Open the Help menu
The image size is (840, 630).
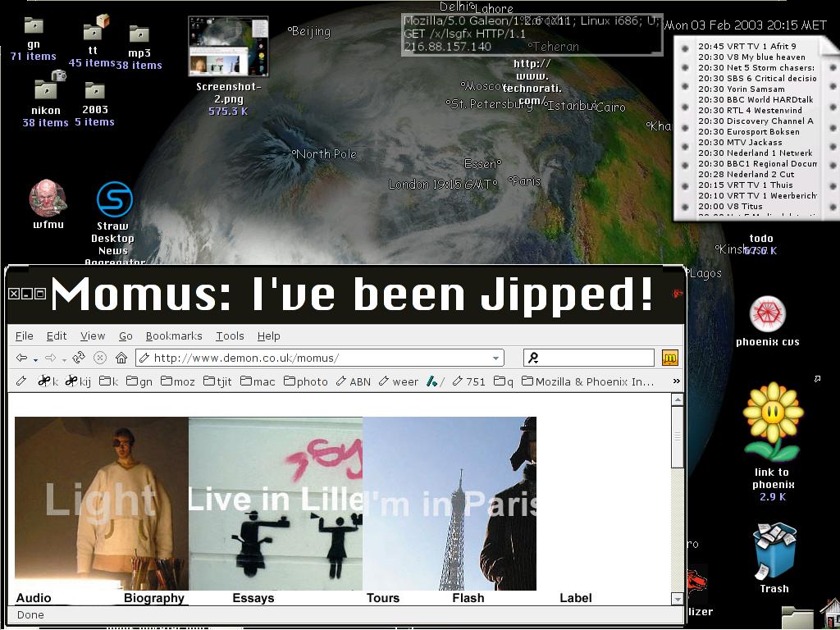pyautogui.click(x=268, y=336)
